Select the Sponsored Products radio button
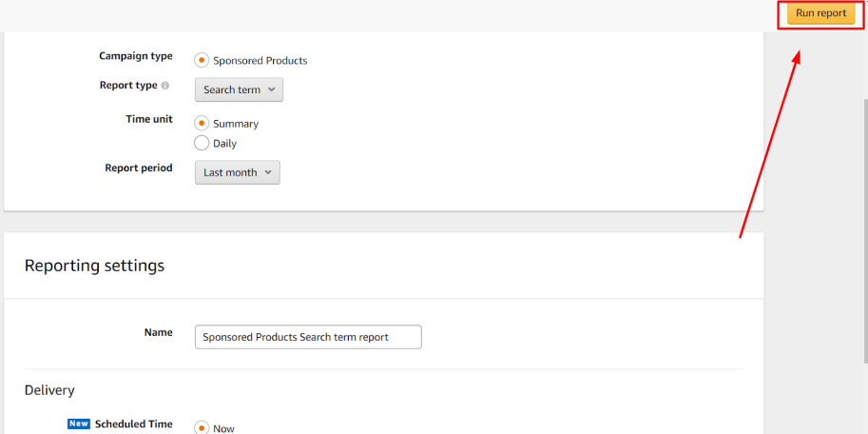This screenshot has height=434, width=868. click(202, 60)
